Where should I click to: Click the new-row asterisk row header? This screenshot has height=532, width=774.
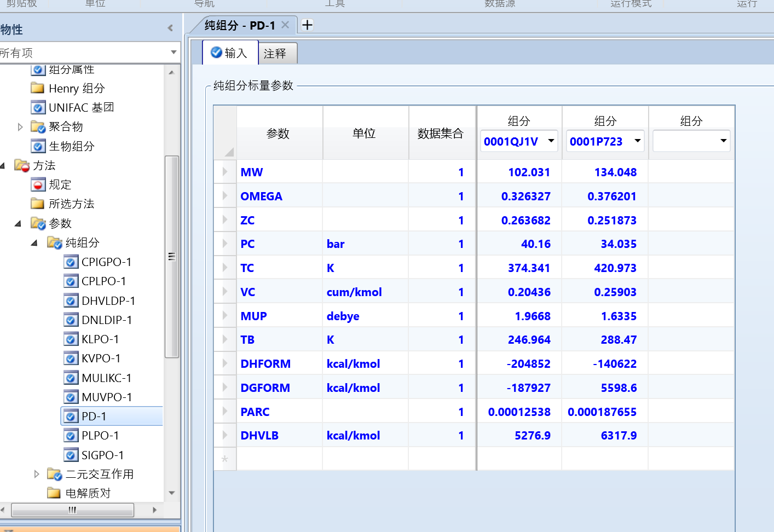225,459
